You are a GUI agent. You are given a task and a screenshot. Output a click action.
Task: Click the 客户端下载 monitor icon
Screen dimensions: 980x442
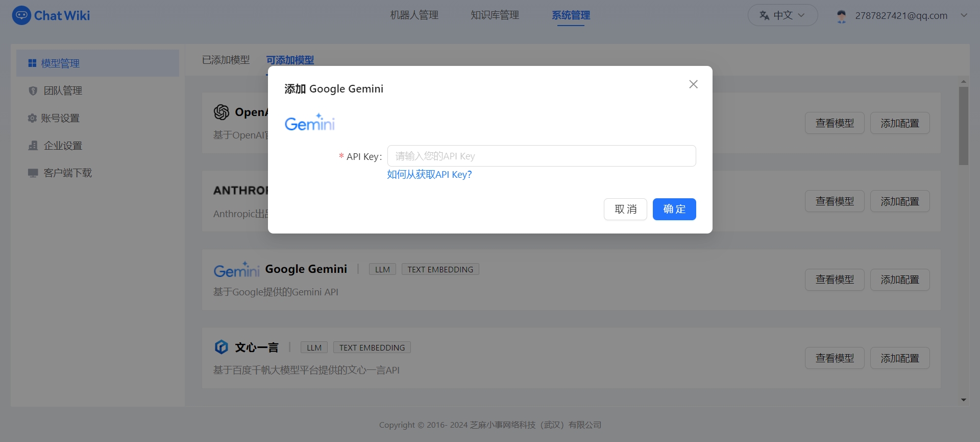tap(33, 173)
